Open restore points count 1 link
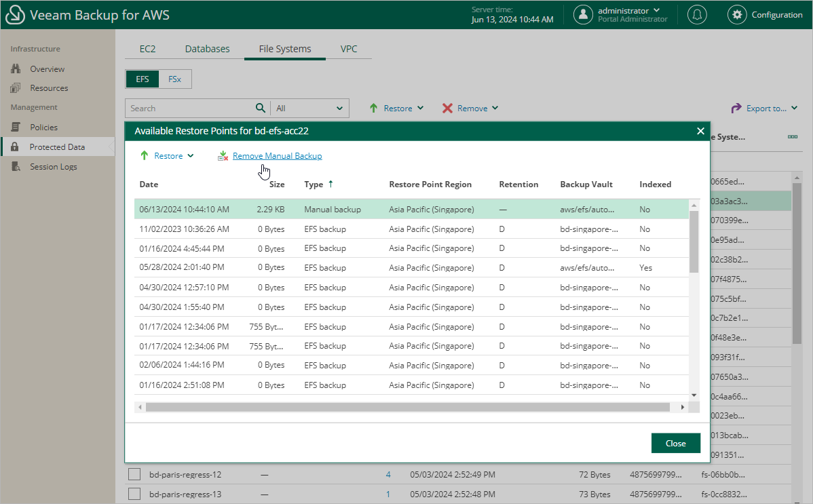The height and width of the screenshot is (504, 813). pos(387,494)
